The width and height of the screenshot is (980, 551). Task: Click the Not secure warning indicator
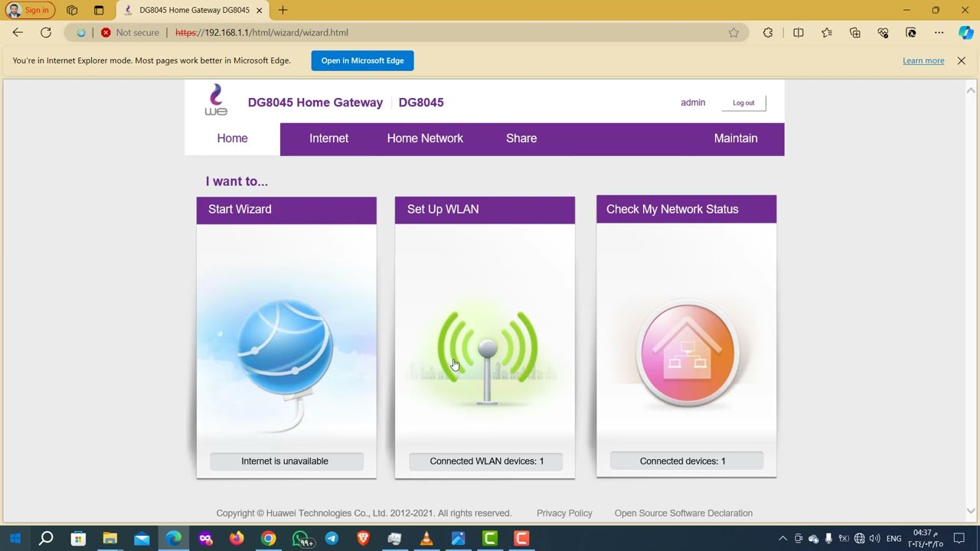click(130, 33)
